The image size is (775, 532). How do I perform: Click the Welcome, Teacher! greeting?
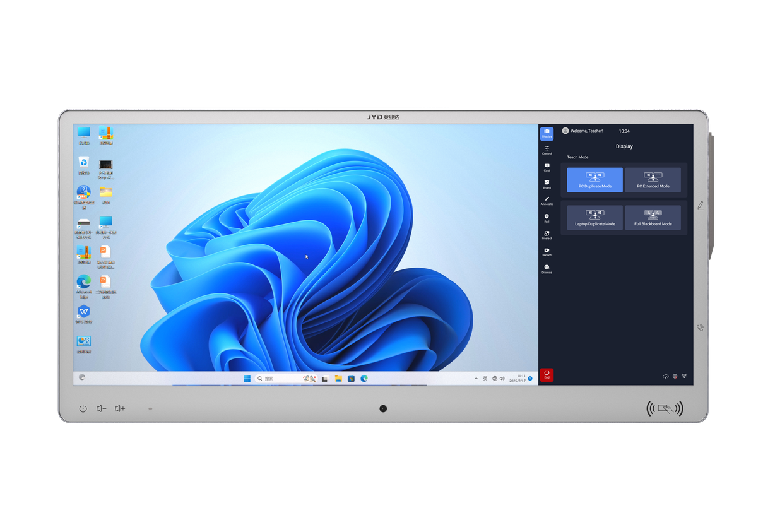pyautogui.click(x=586, y=131)
